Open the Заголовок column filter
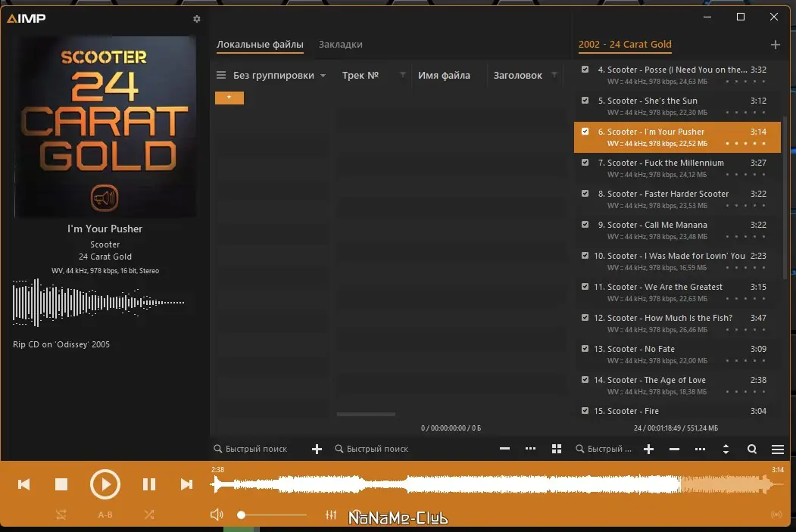 coord(554,75)
